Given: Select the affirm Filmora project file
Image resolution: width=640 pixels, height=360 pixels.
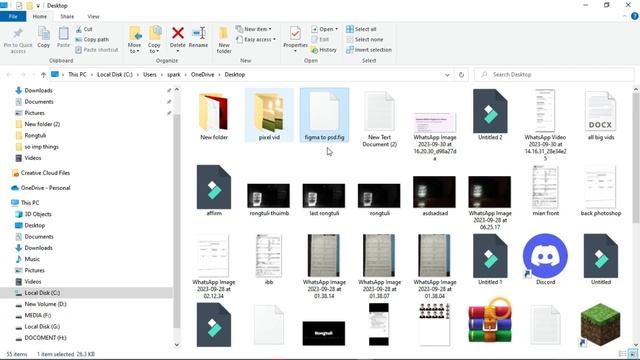Looking at the screenshot, I should pos(214,190).
